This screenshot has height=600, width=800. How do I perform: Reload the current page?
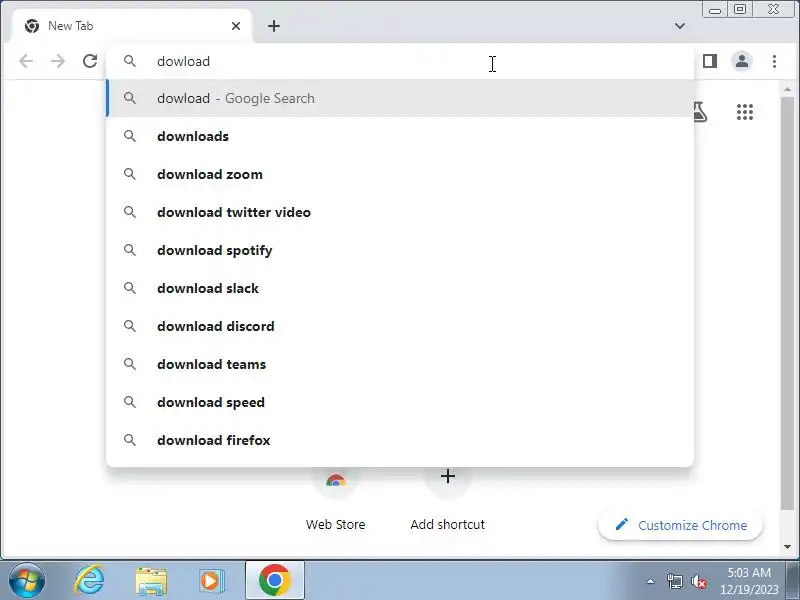(90, 61)
